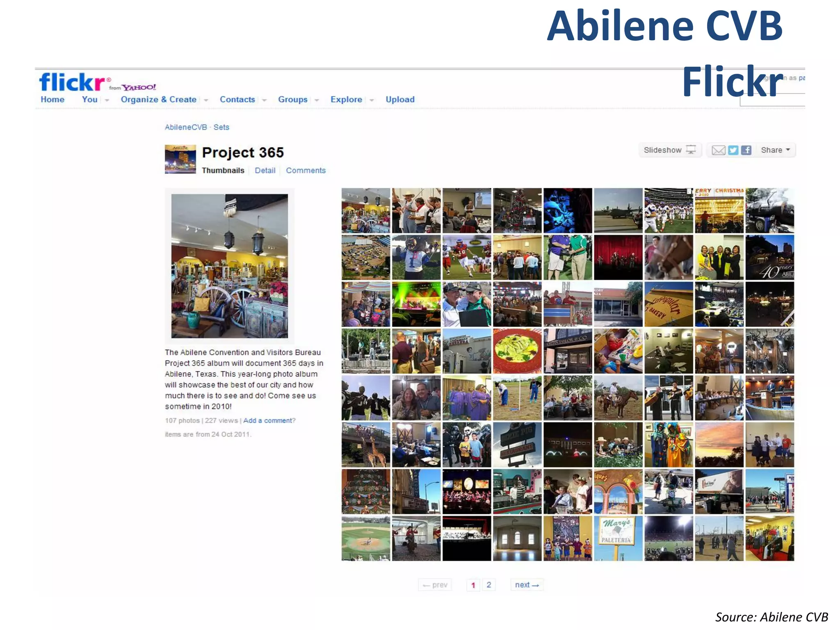Open the green stage lights thumbnail

tap(416, 304)
